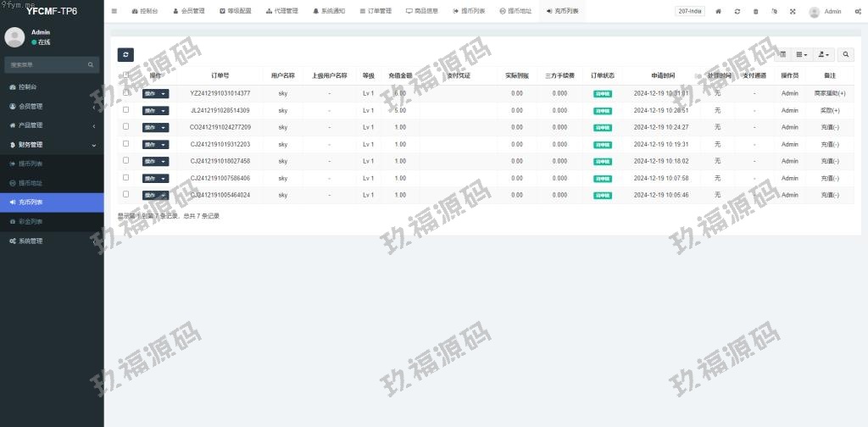
Task: Enter fullscreen using the expand icon
Action: click(793, 12)
